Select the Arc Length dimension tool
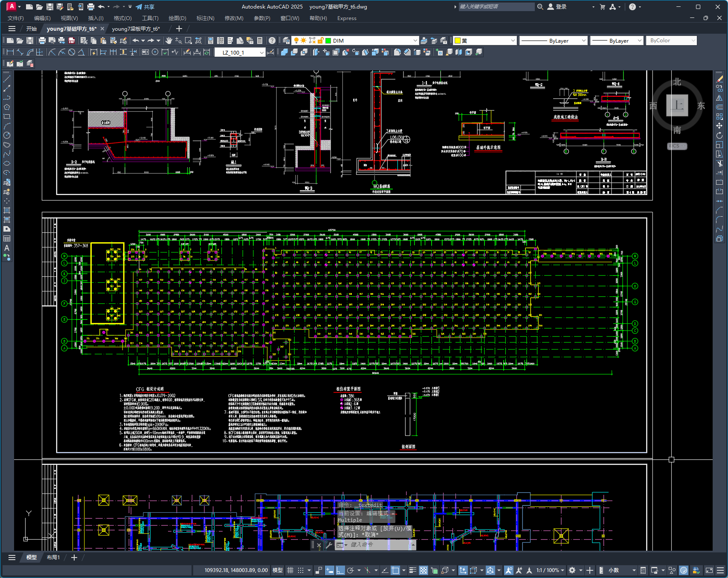This screenshot has width=728, height=578. click(30, 52)
